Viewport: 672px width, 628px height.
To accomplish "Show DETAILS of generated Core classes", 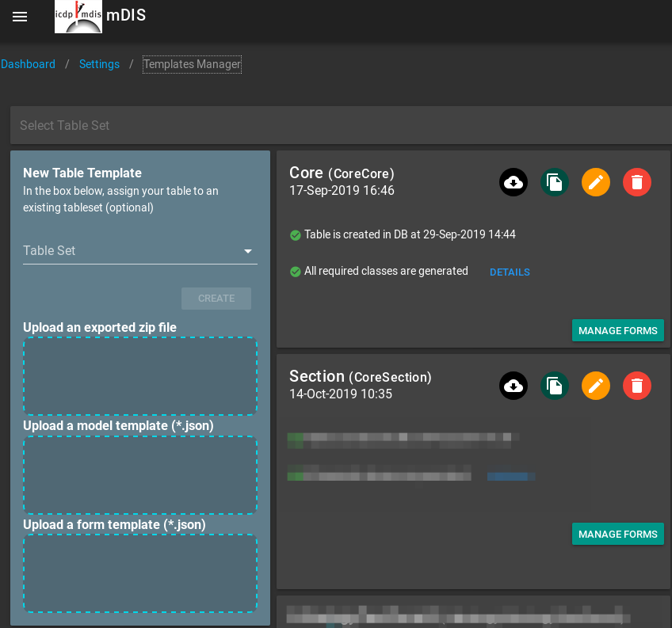I will 510,272.
